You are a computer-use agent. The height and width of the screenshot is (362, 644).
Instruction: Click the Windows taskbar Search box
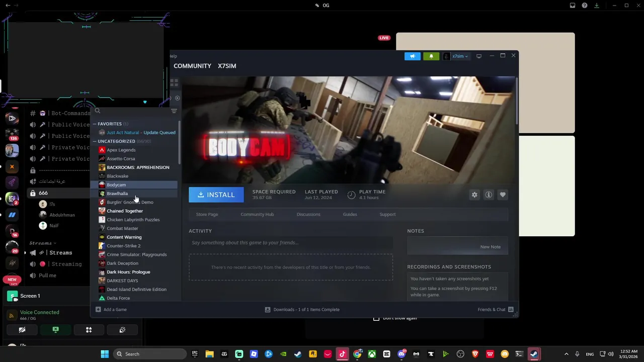pos(149,354)
